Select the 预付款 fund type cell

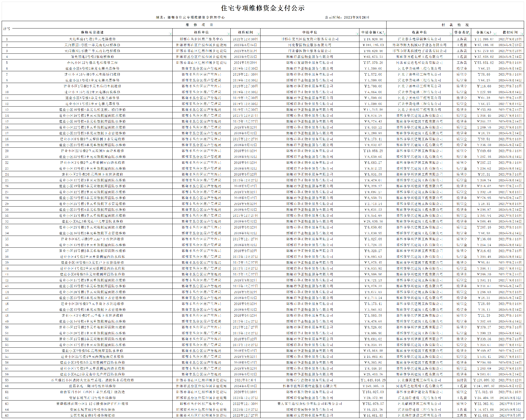[462, 380]
